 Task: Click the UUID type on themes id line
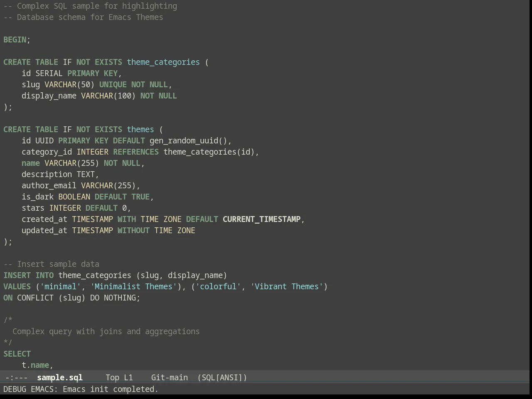tap(44, 140)
